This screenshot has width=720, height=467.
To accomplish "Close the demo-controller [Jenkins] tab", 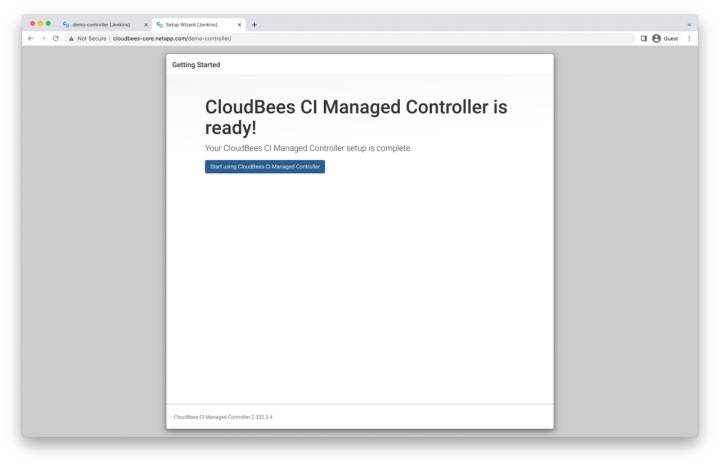I will click(145, 24).
